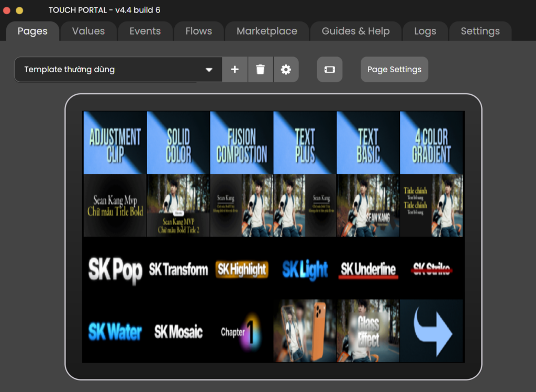Click the device screen layout icon

[329, 70]
